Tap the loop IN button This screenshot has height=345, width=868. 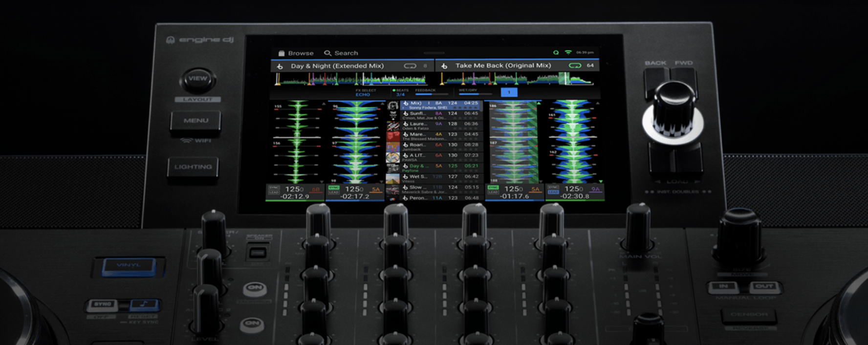[x=723, y=287]
